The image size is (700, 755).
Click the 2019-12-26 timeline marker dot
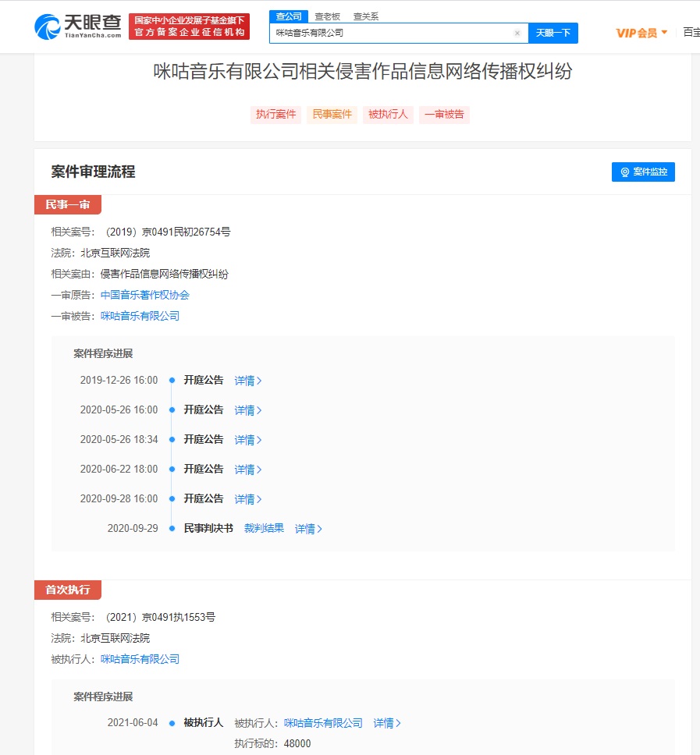(172, 381)
